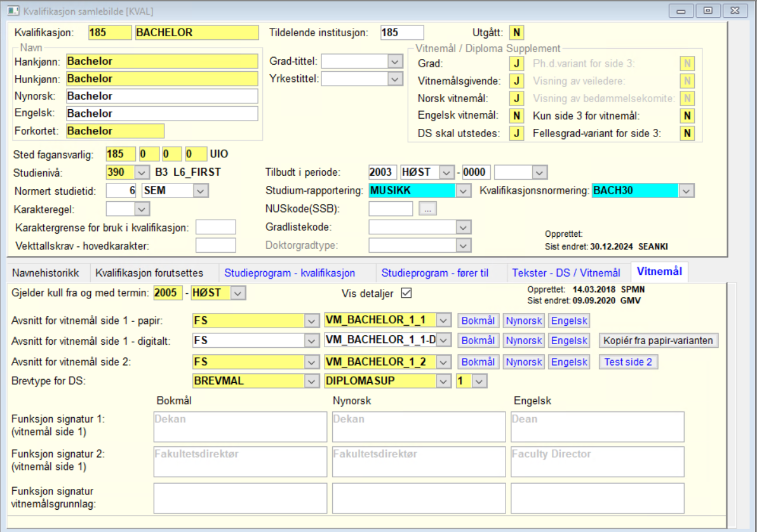Switch to Tekster - DS / Vitnemål tab
Image resolution: width=757 pixels, height=532 pixels.
[x=566, y=273]
